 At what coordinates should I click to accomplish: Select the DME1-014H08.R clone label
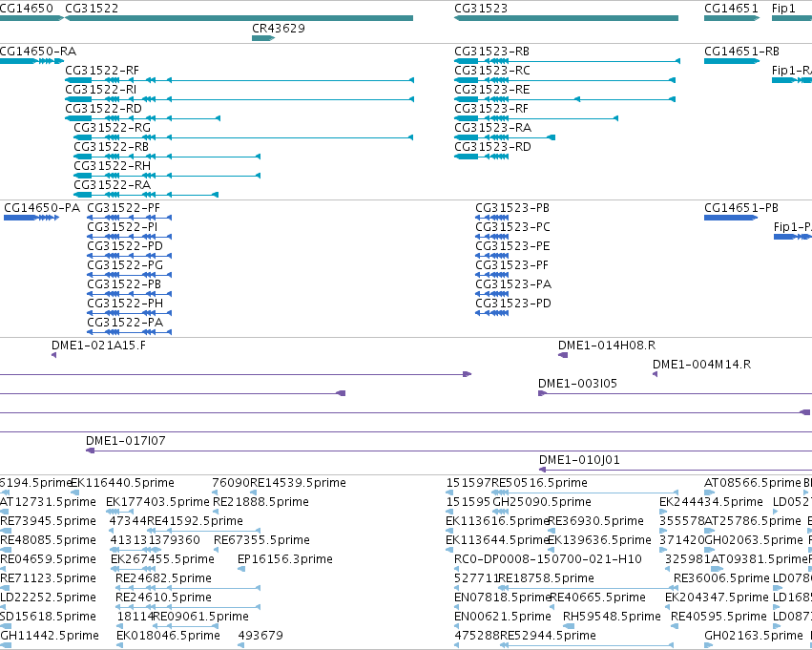[607, 346]
